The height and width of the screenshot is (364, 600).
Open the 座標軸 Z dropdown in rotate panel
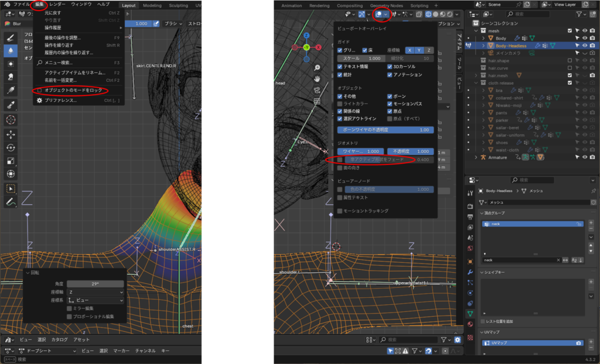96,291
